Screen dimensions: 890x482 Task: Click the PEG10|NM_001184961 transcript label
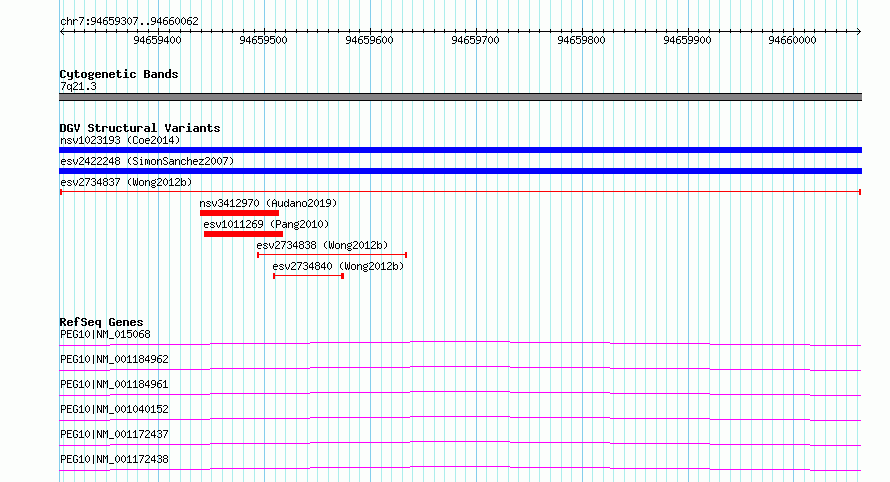(114, 384)
